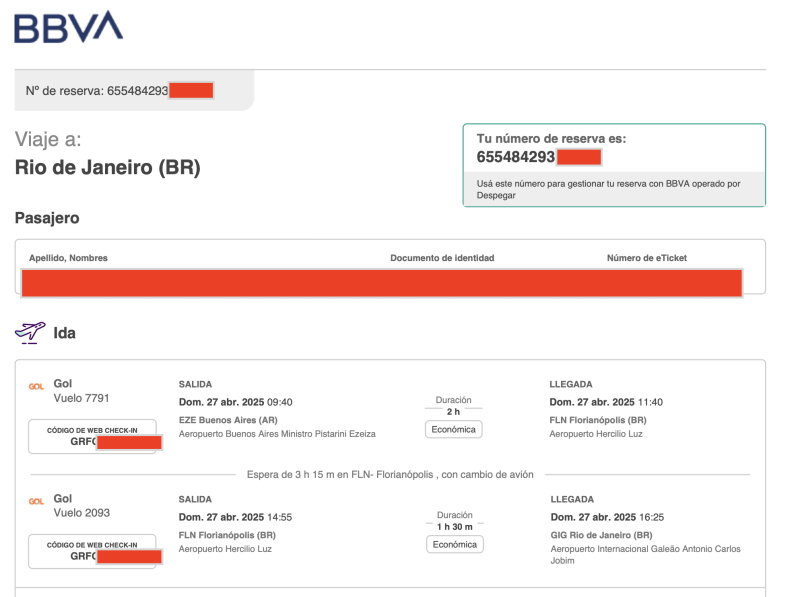Click the 'Número de eTicket' column header
Screen dimensions: 800x597
point(646,258)
